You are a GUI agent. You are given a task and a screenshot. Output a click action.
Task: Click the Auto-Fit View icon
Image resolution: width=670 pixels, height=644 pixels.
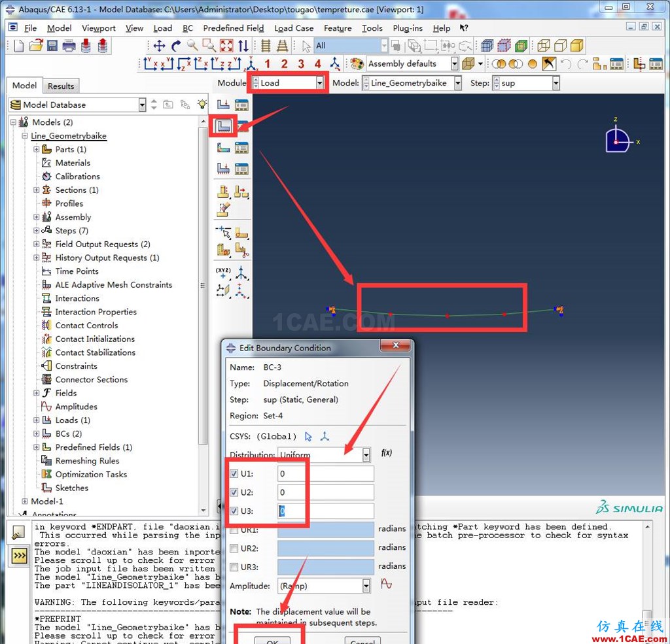[226, 46]
